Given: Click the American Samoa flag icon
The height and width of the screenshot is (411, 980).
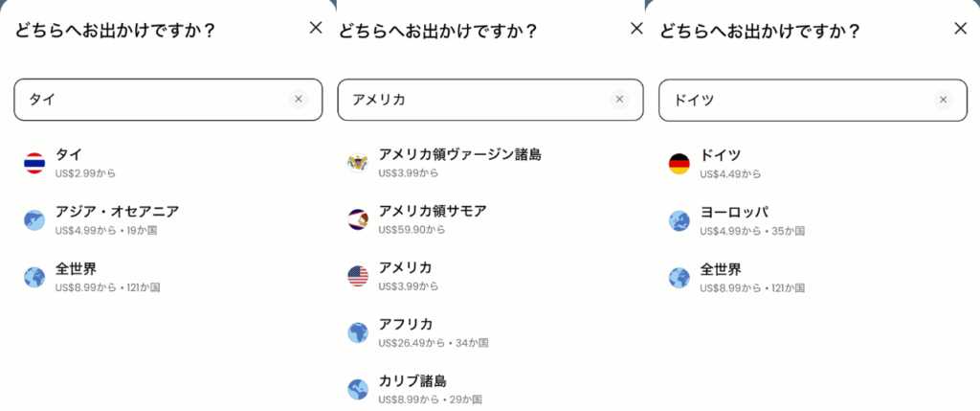Looking at the screenshot, I should [x=358, y=219].
